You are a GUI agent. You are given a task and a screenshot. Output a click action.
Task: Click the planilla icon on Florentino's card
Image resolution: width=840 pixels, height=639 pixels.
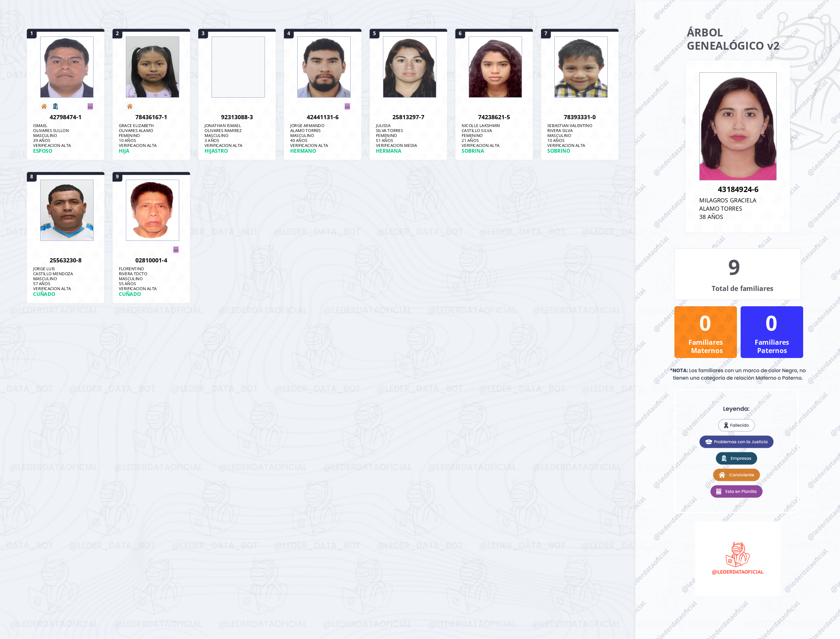pyautogui.click(x=176, y=250)
